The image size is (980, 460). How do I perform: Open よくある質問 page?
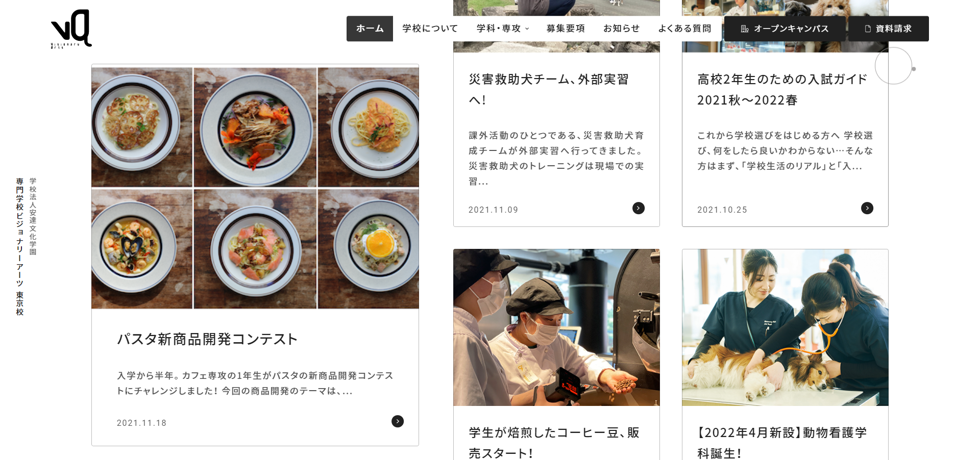click(684, 29)
